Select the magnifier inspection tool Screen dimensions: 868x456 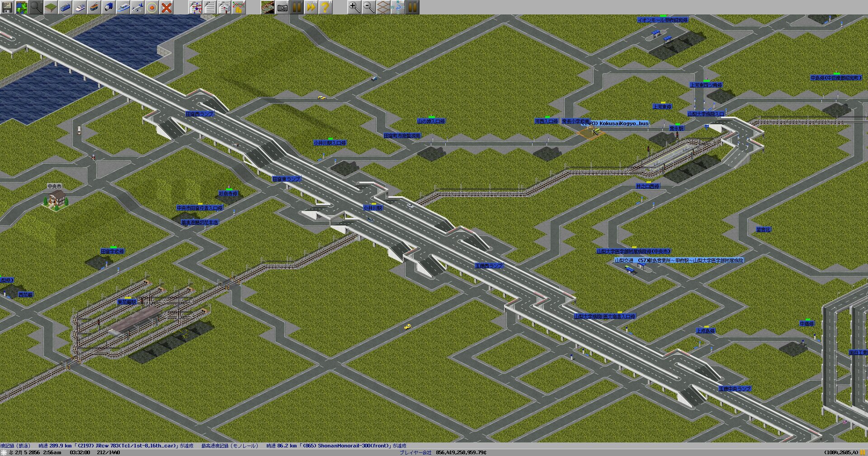click(36, 7)
